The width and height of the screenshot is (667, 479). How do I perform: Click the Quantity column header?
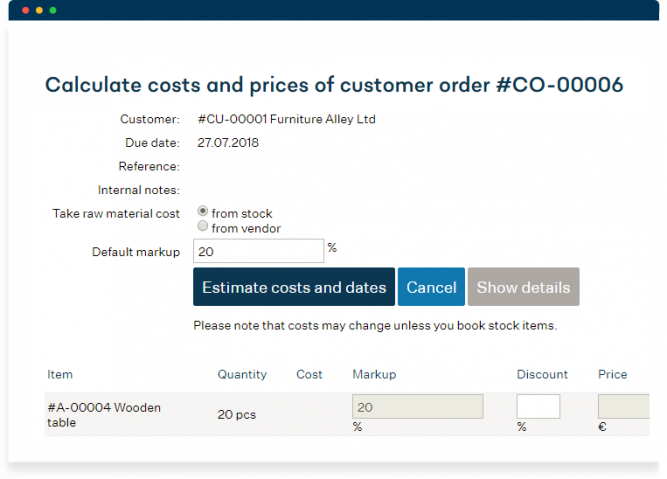coord(242,375)
